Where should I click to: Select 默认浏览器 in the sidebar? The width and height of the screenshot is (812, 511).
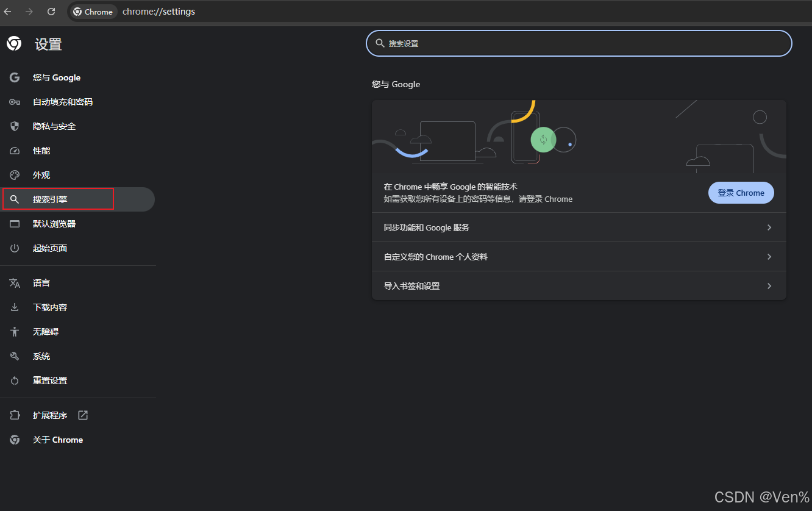tap(77, 224)
